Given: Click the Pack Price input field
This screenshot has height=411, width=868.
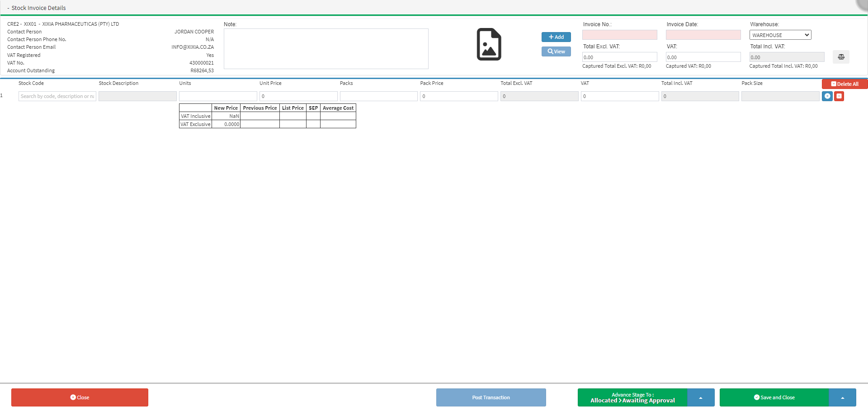Looking at the screenshot, I should (x=459, y=96).
